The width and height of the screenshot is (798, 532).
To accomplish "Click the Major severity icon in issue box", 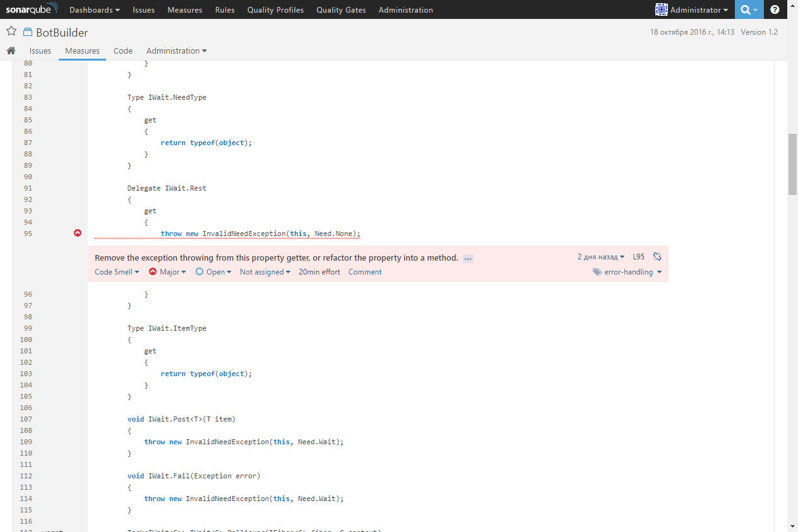I will [x=152, y=271].
